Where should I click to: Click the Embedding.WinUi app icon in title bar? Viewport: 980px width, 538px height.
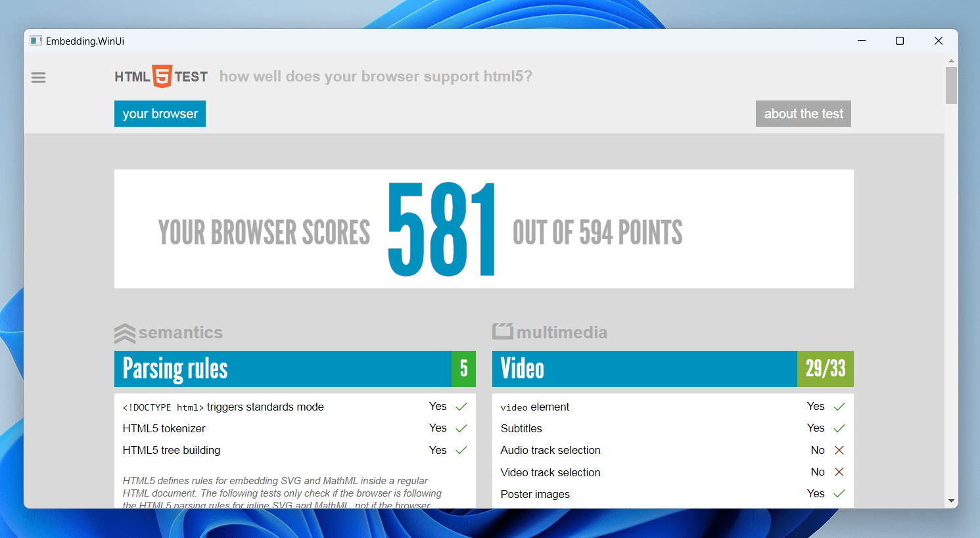(x=36, y=41)
